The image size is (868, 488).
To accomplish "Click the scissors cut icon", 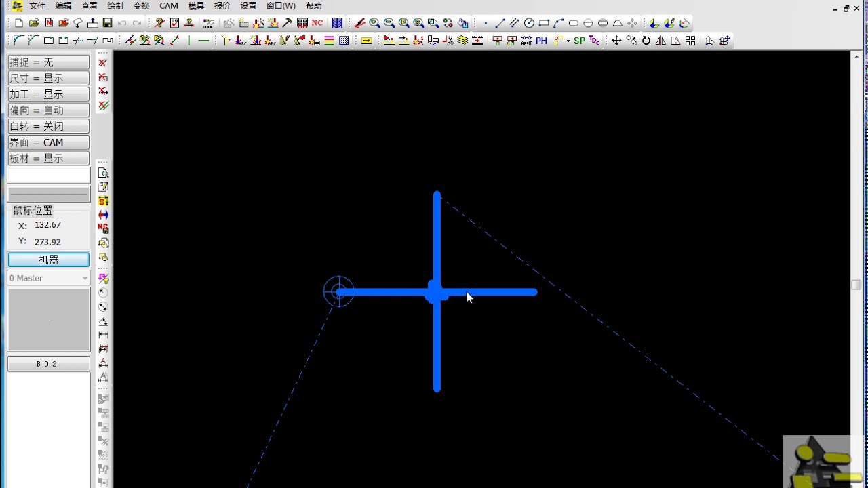I will pyautogui.click(x=448, y=41).
